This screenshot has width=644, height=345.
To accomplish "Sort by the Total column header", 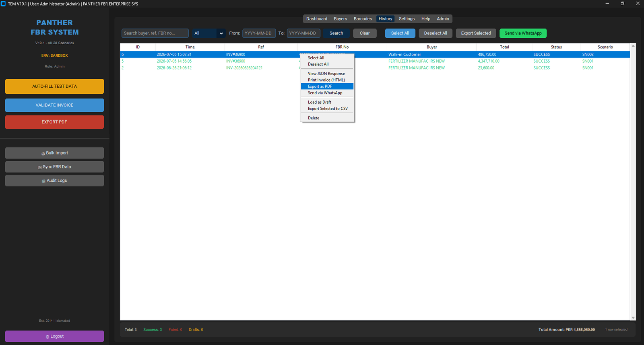I will click(x=504, y=47).
